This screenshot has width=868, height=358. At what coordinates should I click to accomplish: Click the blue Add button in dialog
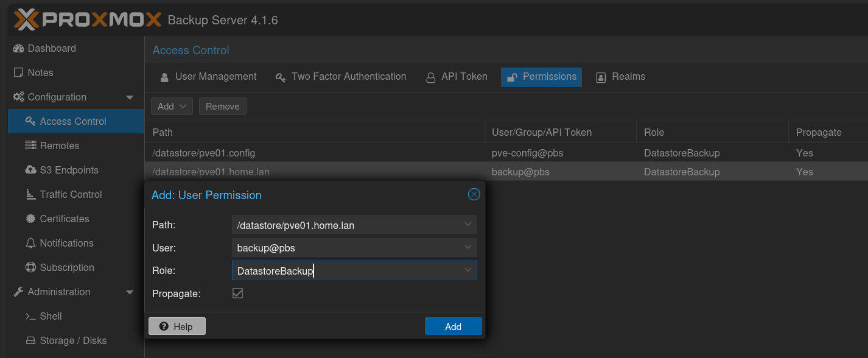(x=453, y=326)
